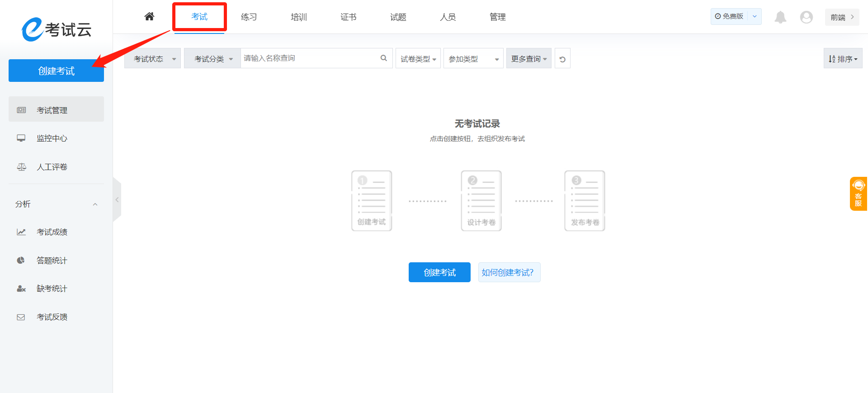The height and width of the screenshot is (393, 868).
Task: Open the 排序 sort menu
Action: click(x=843, y=59)
